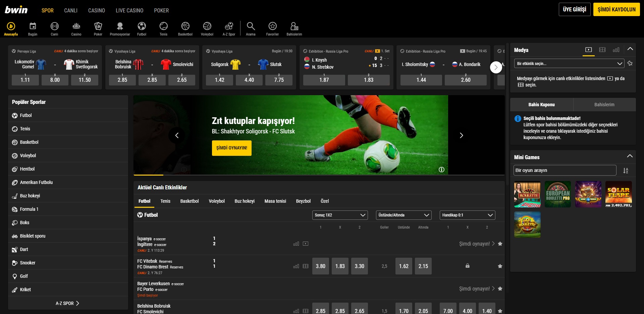
Task: Open the Lucky Roulette game thumbnail
Action: [527, 225]
